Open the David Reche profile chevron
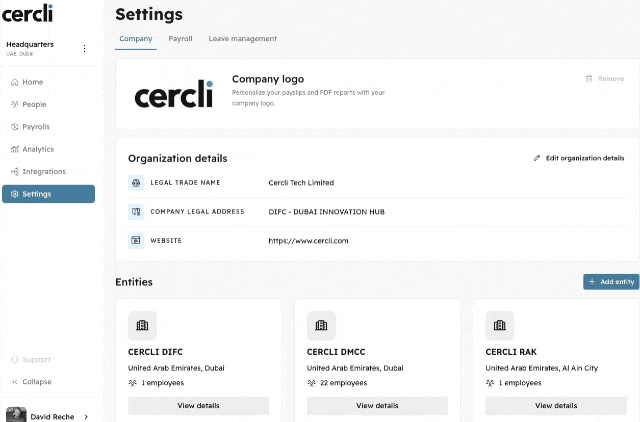This screenshot has width=640, height=422. tap(86, 417)
